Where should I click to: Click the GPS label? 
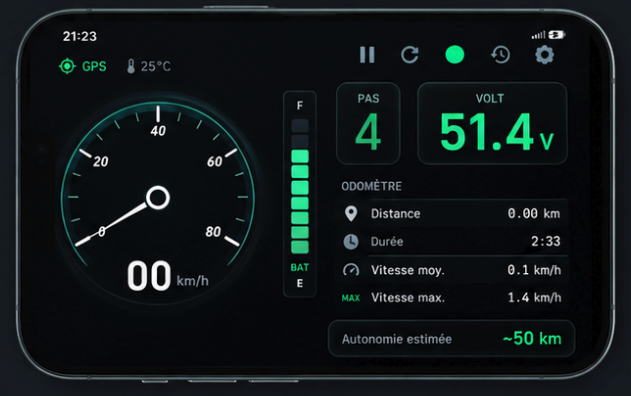[94, 66]
